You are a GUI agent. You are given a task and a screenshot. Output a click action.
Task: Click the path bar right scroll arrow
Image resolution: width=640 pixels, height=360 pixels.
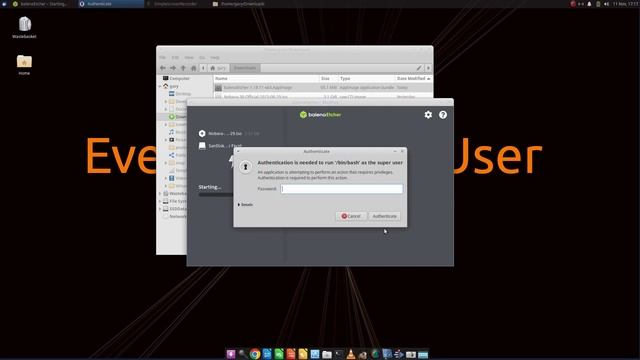click(x=428, y=68)
